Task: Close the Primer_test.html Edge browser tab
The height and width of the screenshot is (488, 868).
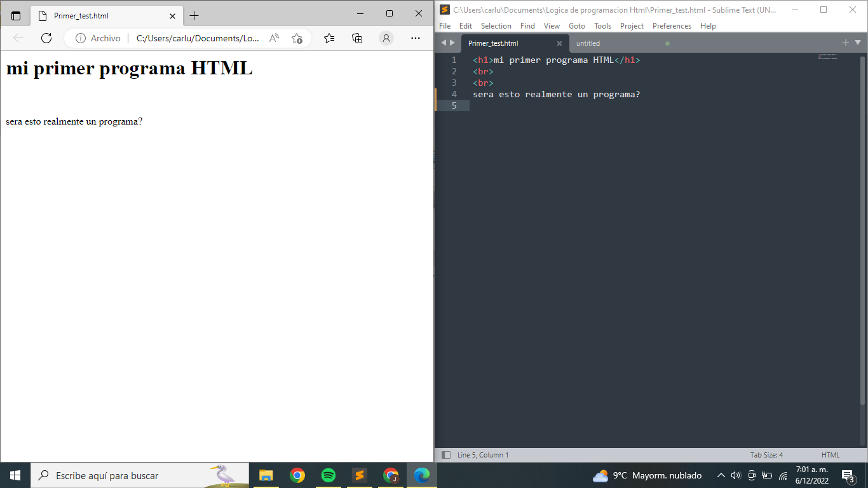Action: click(172, 16)
